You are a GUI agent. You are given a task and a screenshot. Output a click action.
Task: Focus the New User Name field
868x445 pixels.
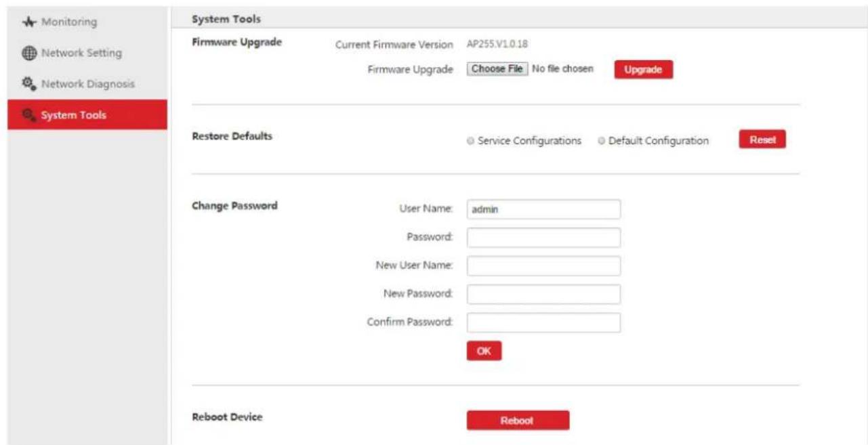click(543, 266)
